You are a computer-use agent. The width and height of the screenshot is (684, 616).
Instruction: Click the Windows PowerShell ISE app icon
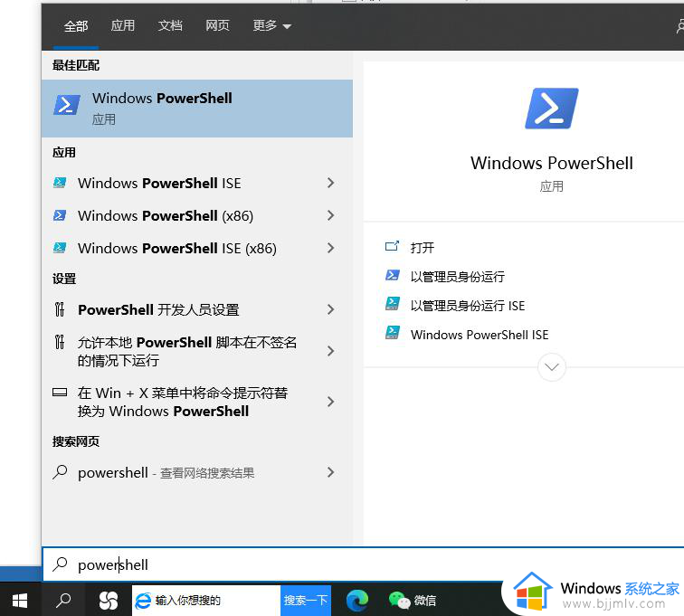(x=60, y=183)
